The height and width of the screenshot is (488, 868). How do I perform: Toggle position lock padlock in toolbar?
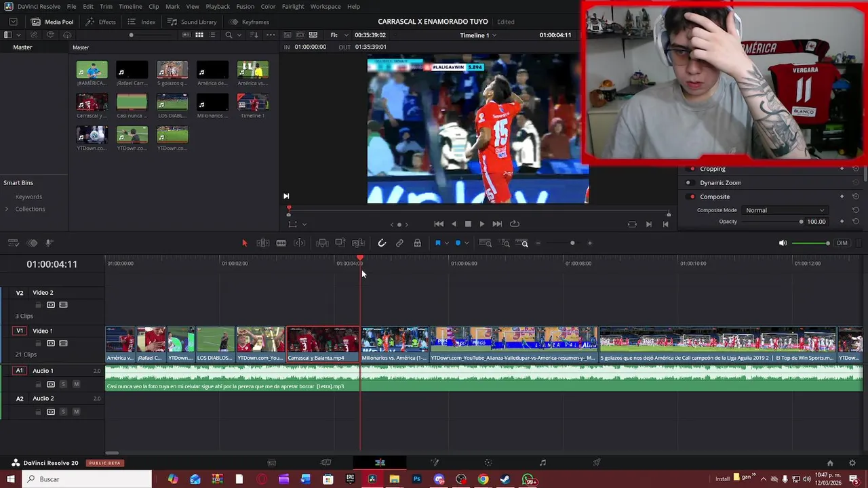[x=417, y=243]
